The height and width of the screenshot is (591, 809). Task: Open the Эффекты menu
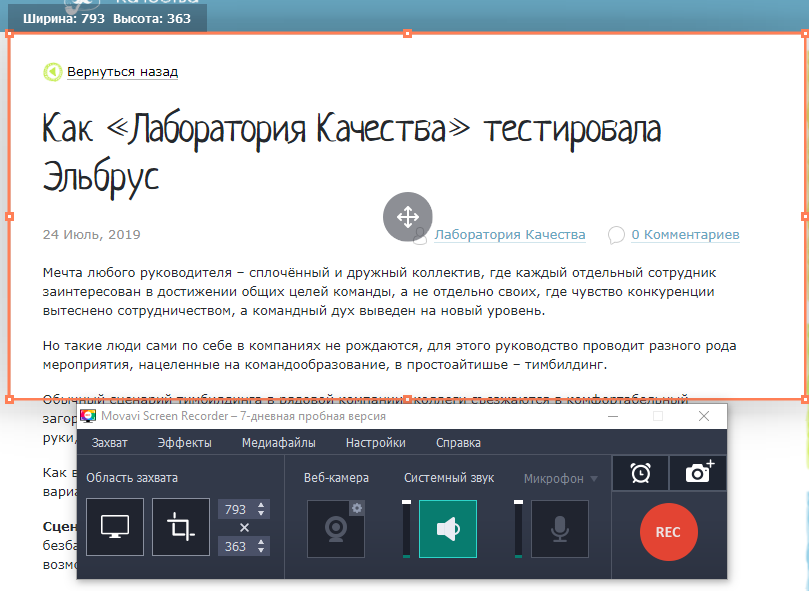(185, 443)
